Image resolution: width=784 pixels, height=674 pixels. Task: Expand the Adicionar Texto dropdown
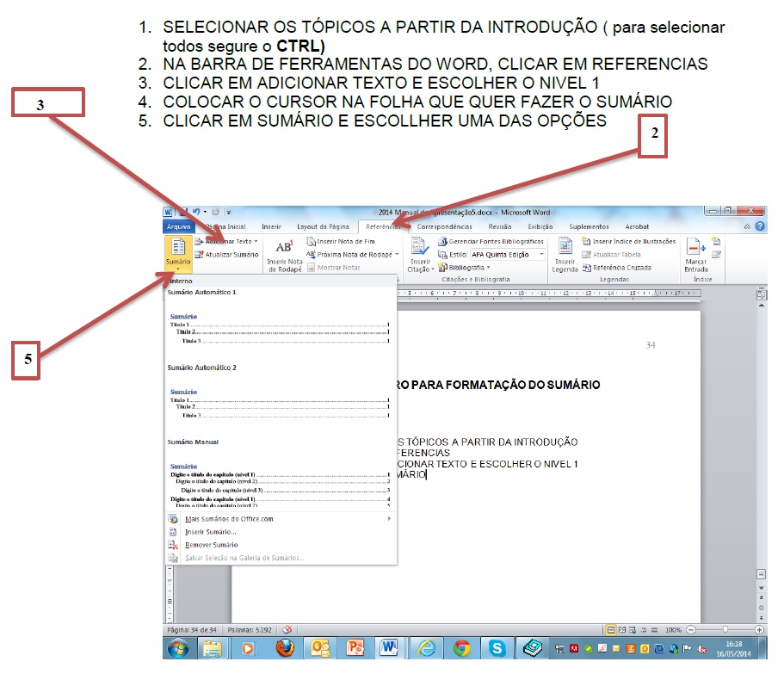pos(256,242)
